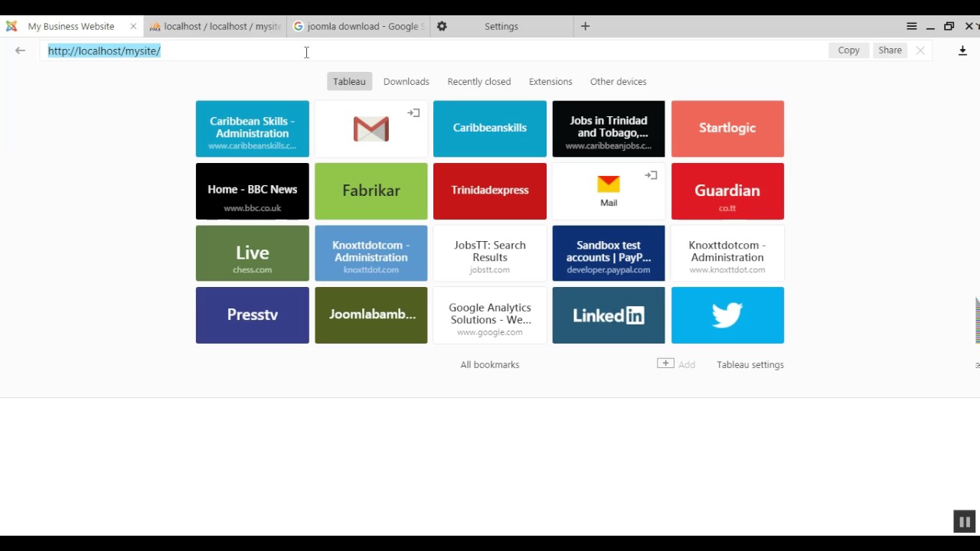Open the Joomlabamb tile

coord(371,315)
